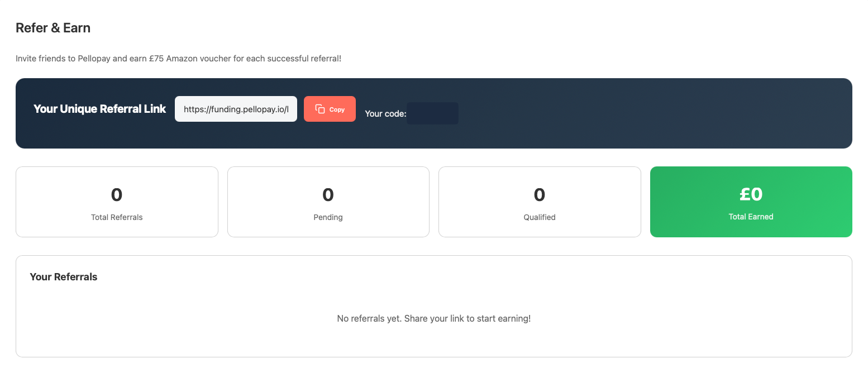Click the zero count above Pending
This screenshot has height=368, width=868.
[x=328, y=194]
